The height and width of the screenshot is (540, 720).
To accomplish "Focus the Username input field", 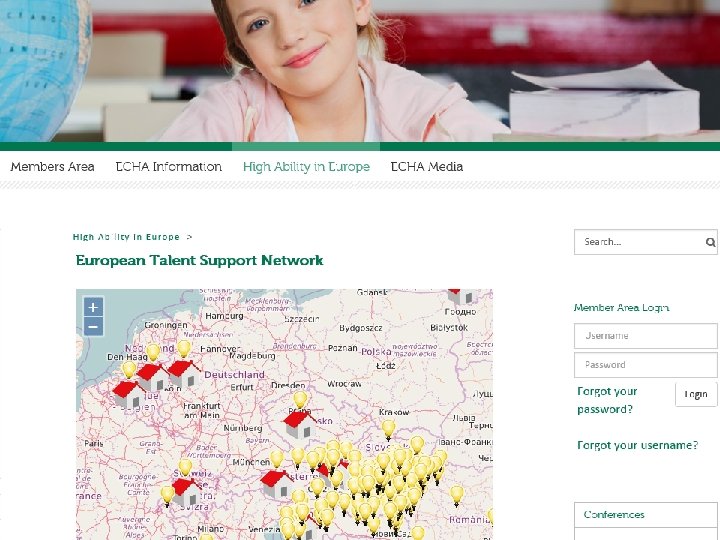I will click(x=646, y=336).
